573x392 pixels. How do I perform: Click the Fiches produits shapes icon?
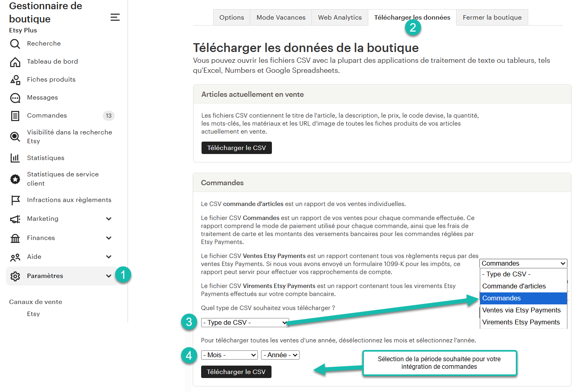tap(15, 80)
